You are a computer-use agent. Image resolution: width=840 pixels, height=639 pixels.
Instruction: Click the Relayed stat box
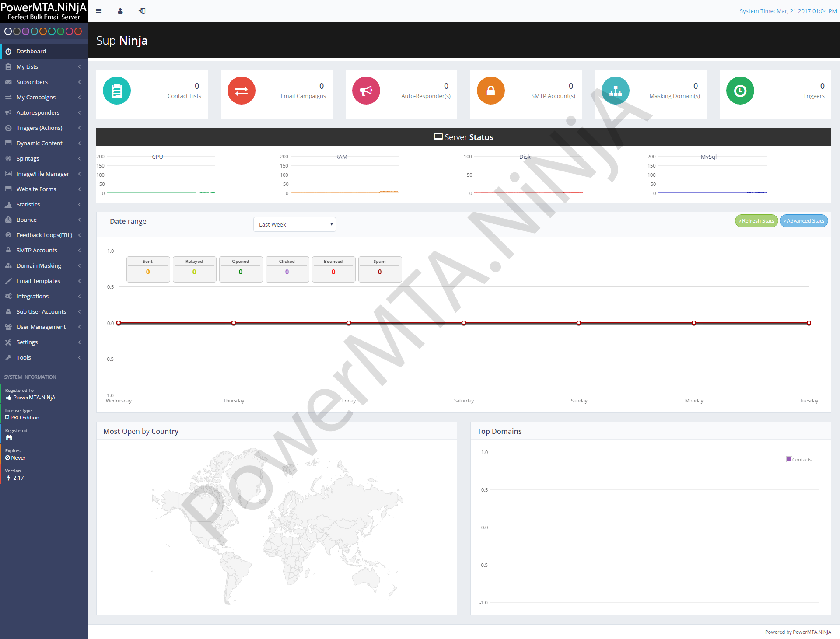click(x=194, y=269)
